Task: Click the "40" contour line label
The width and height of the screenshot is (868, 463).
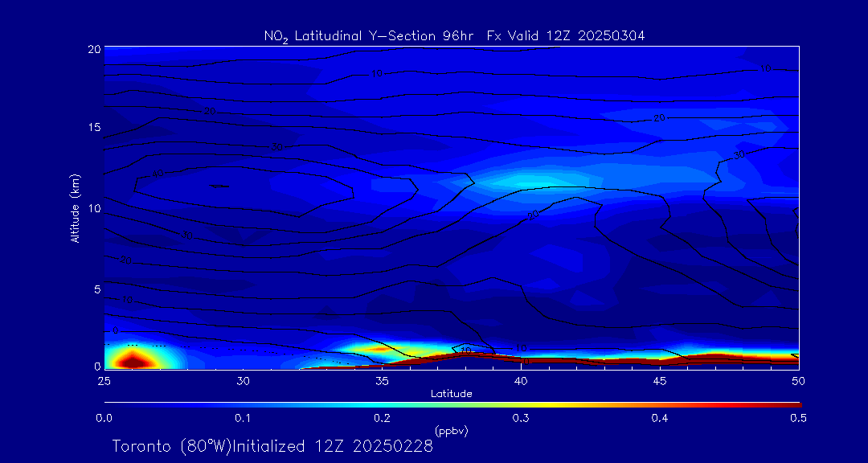Action: (158, 174)
